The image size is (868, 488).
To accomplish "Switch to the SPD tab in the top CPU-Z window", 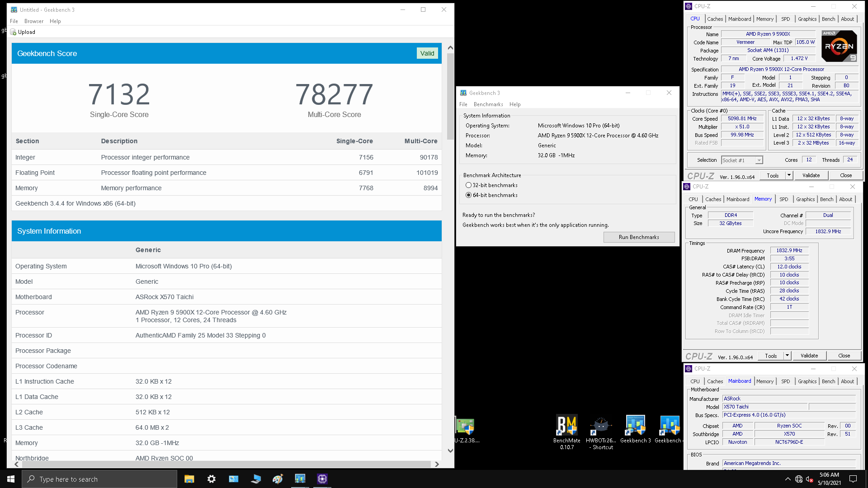I will tap(785, 19).
